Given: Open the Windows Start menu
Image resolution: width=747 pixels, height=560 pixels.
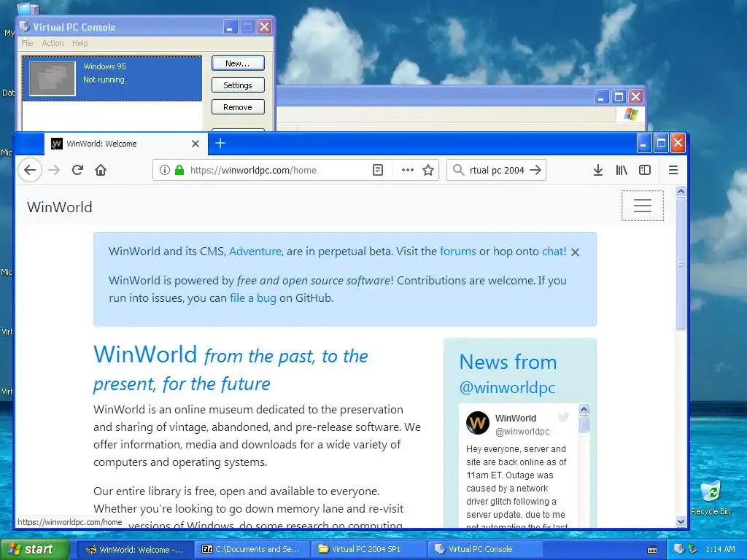Looking at the screenshot, I should 35,549.
